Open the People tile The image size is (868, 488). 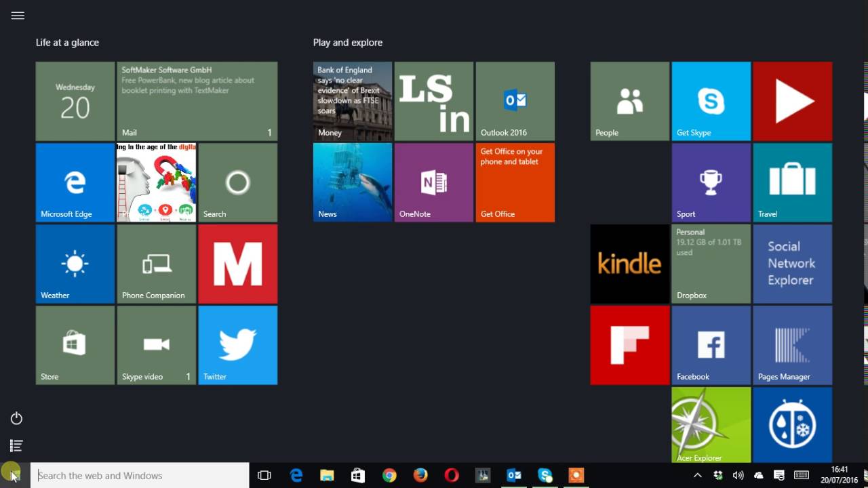[630, 101]
